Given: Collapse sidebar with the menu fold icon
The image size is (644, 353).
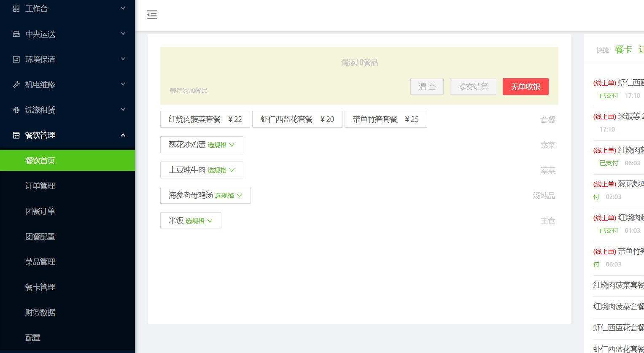Looking at the screenshot, I should pyautogui.click(x=152, y=15).
